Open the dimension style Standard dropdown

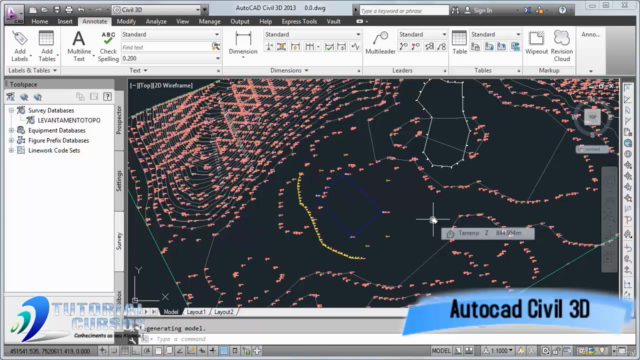(312, 34)
